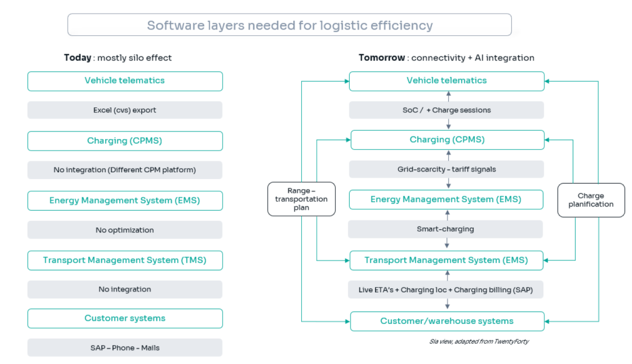Click the 'Customer/warehouse systems' box
The width and height of the screenshot is (632, 364).
[447, 321]
